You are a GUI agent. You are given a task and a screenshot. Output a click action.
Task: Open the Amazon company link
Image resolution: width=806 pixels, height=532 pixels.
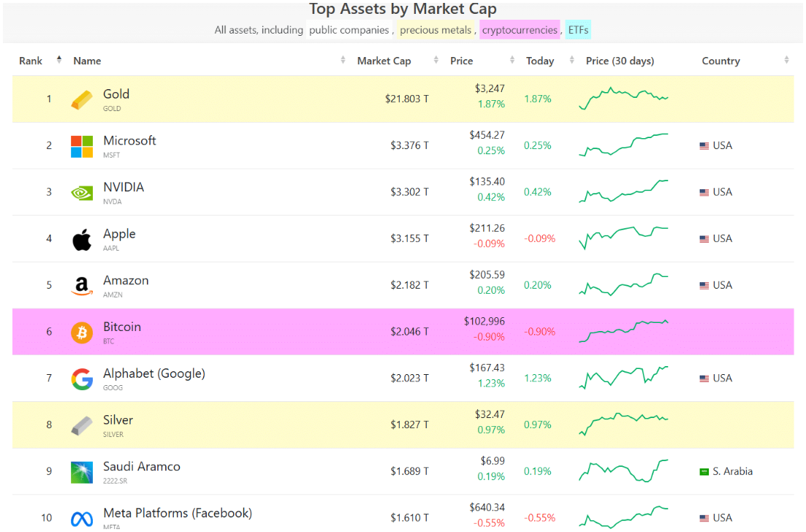126,280
